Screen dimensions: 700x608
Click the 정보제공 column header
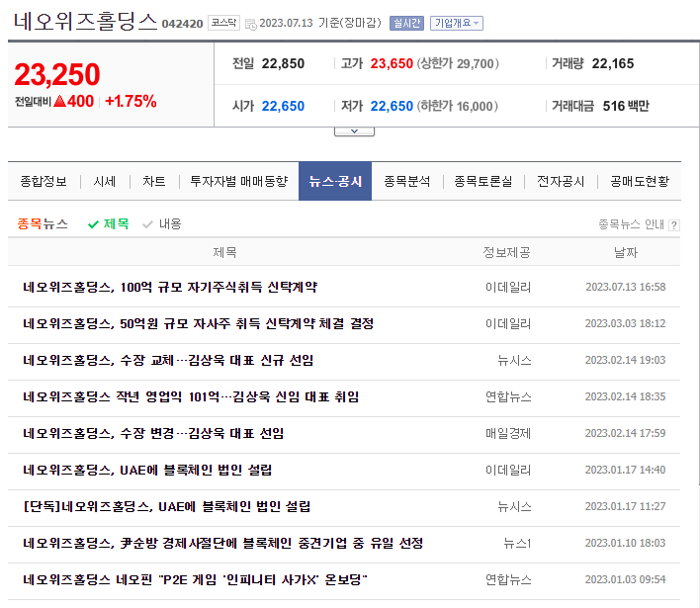click(x=506, y=253)
